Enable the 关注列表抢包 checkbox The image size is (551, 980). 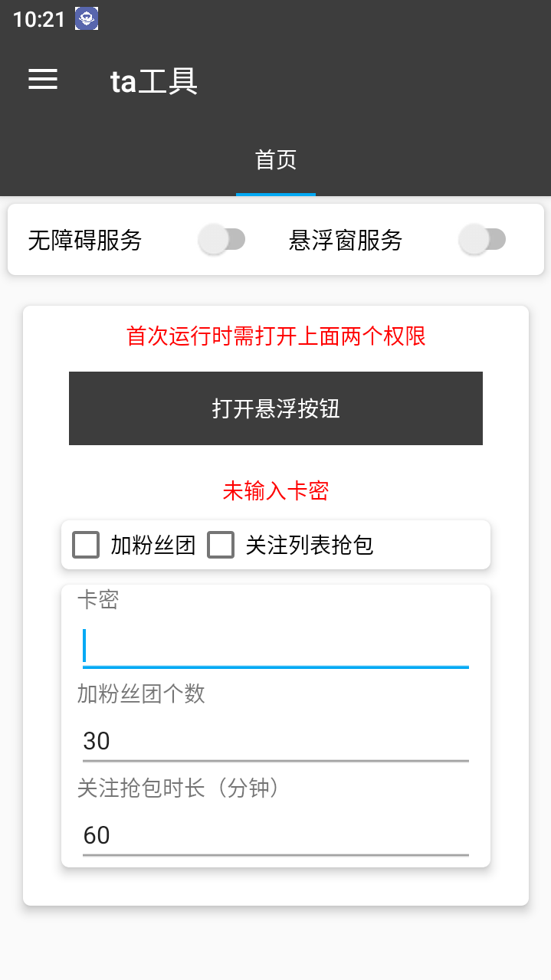coord(221,545)
